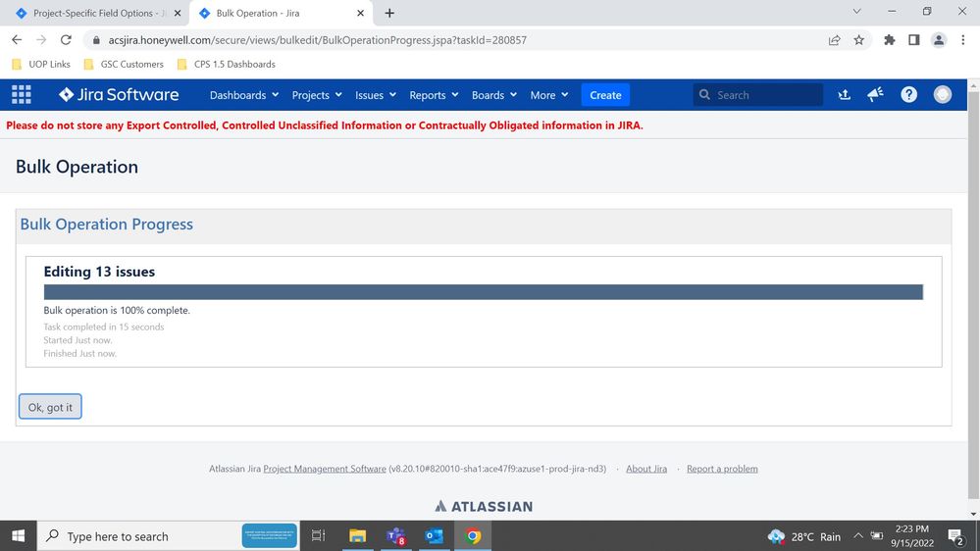Click the taskbar clock and date

[912, 536]
